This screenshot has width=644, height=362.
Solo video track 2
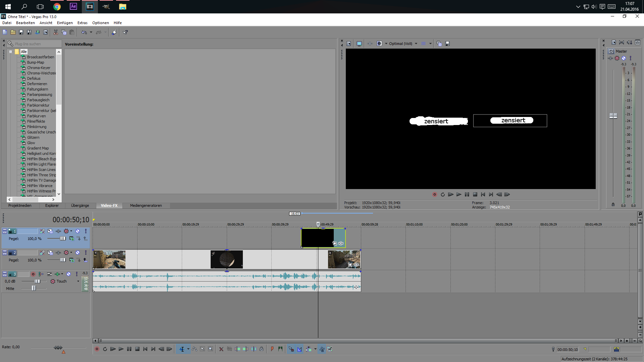(x=86, y=253)
